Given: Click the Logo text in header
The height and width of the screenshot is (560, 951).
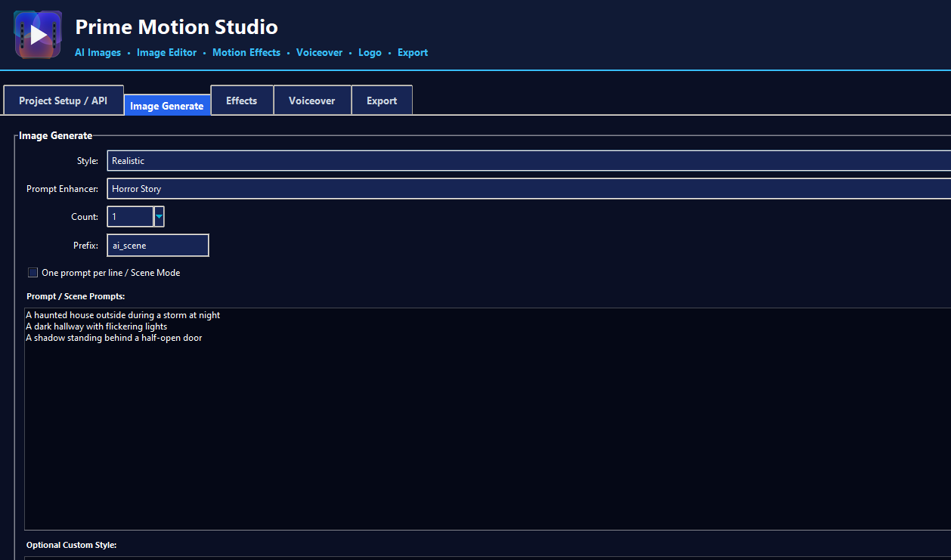Looking at the screenshot, I should [x=370, y=53].
